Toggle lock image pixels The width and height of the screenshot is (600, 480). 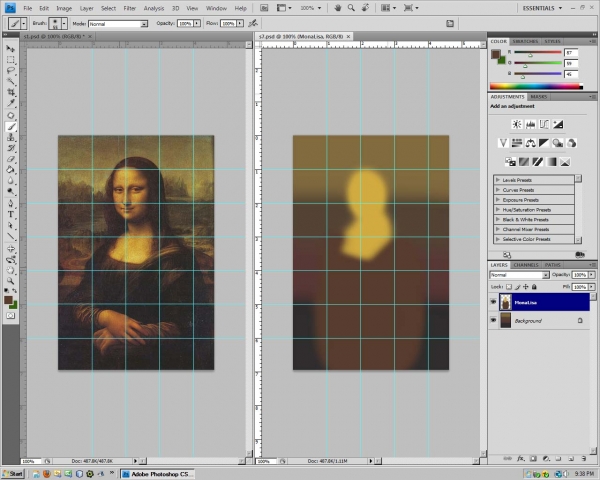[517, 286]
